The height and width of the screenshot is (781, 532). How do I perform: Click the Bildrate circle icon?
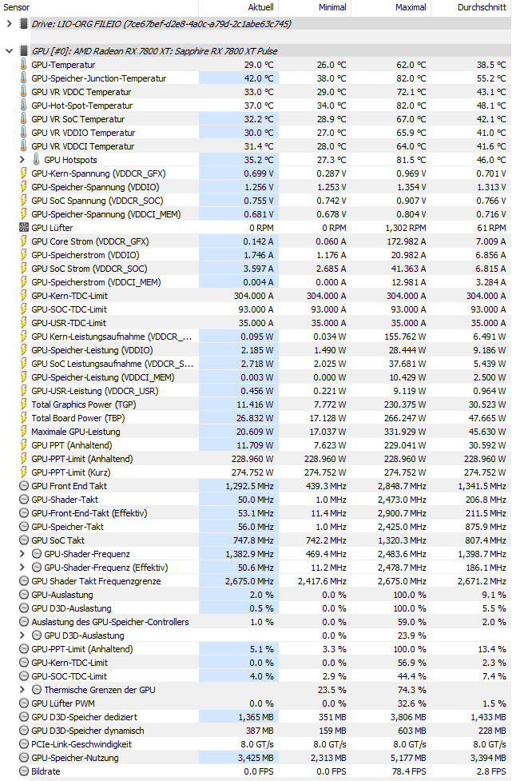coord(23,771)
